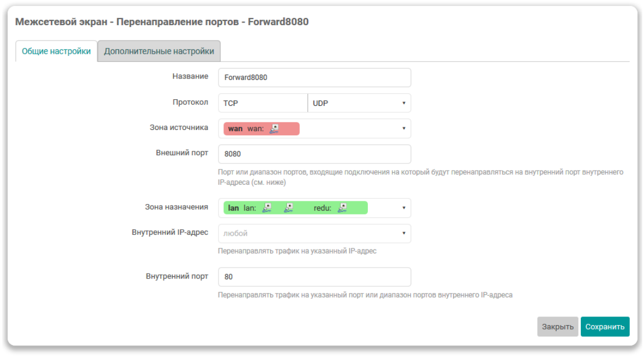
Task: Click the redu interface icon
Action: pos(342,208)
